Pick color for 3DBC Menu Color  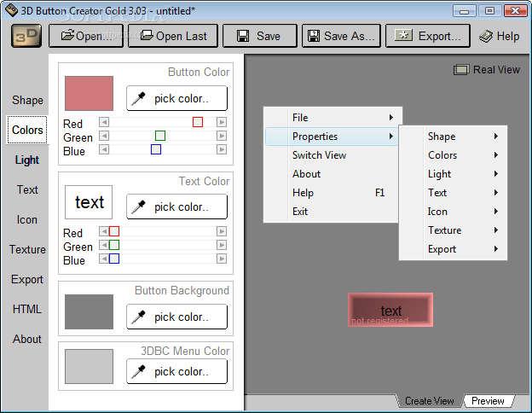coord(176,371)
